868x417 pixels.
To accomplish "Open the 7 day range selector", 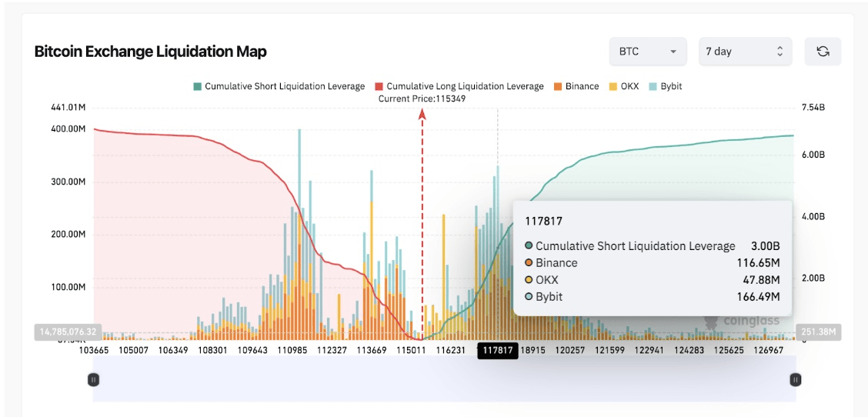I will tap(745, 52).
